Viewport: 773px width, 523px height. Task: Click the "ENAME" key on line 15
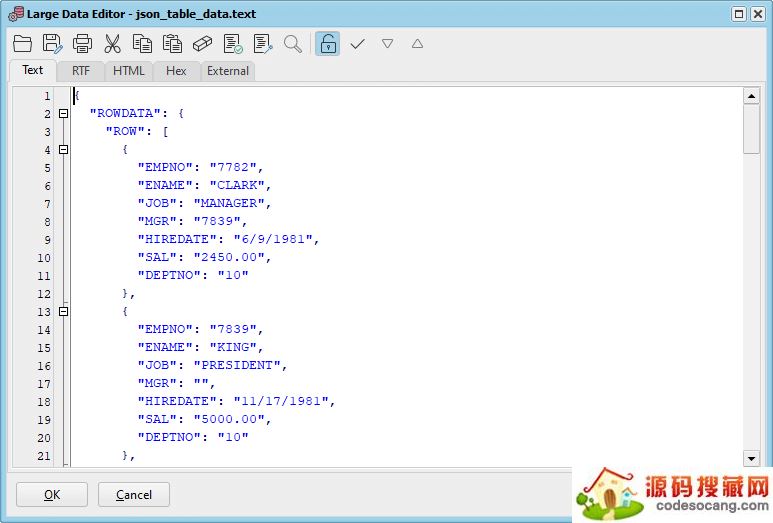(x=165, y=347)
